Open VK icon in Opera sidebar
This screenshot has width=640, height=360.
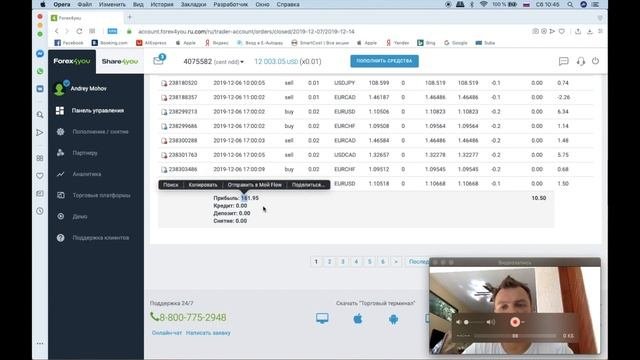(40, 89)
